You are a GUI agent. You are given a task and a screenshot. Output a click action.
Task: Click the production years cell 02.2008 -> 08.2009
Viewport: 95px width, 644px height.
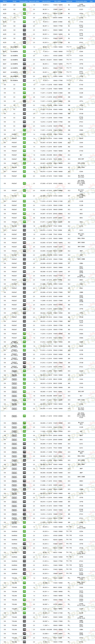(46, 630)
